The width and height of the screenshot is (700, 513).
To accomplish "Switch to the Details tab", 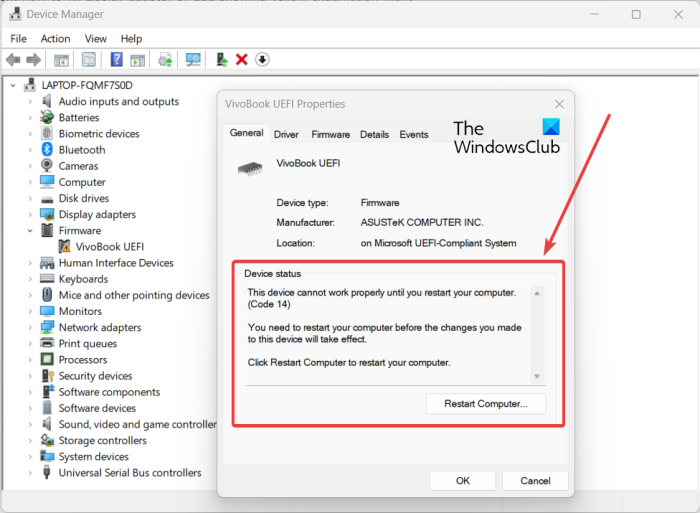I will (374, 134).
